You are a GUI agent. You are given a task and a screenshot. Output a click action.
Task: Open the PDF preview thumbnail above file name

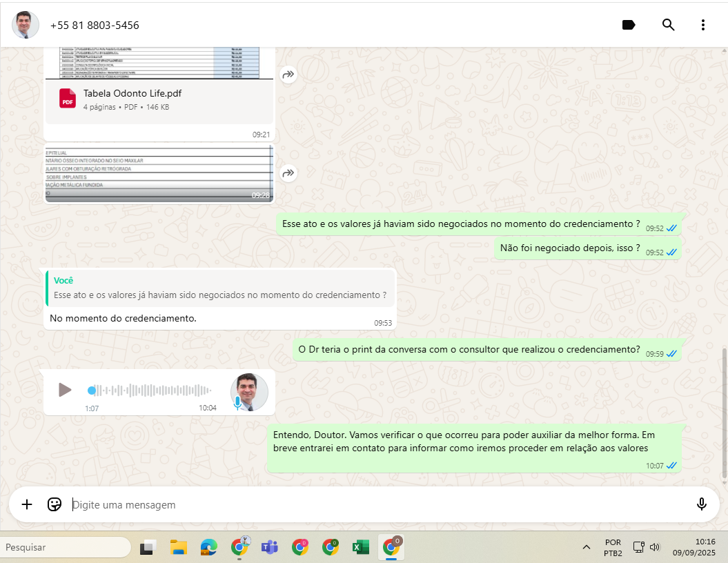(x=159, y=63)
